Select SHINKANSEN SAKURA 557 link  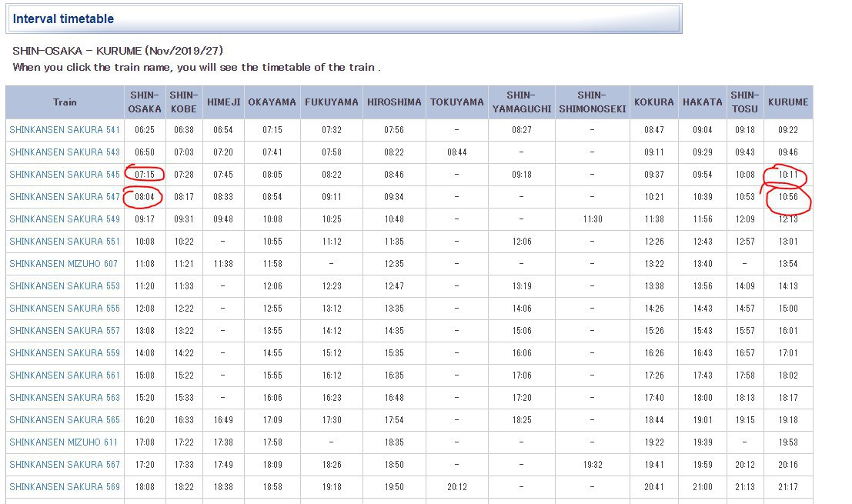[65, 330]
